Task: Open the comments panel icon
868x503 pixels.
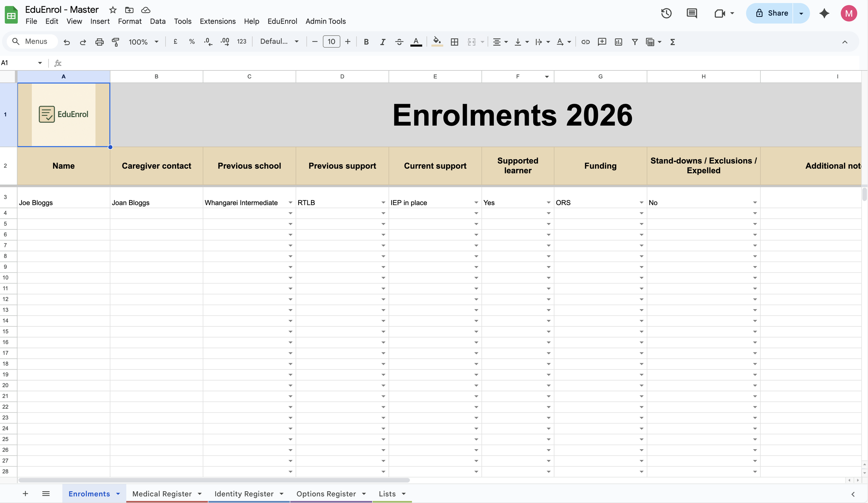Action: 692,13
